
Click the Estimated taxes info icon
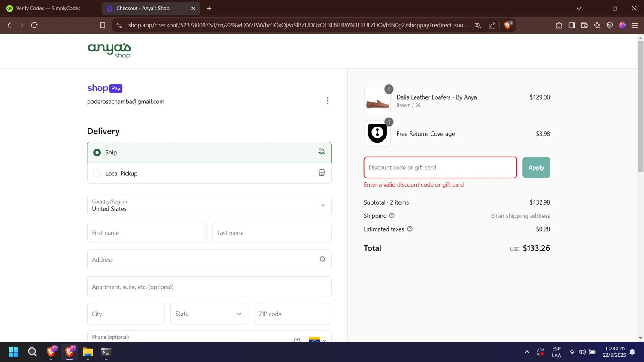410,229
